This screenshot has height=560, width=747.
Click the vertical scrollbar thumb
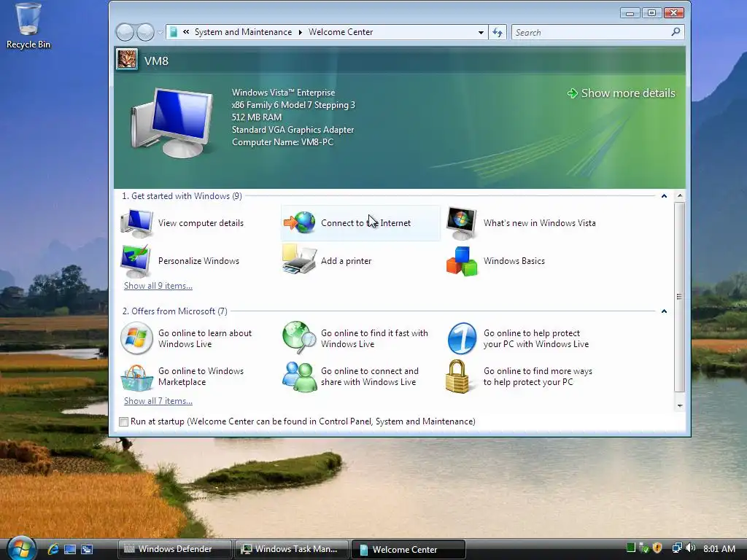point(679,297)
